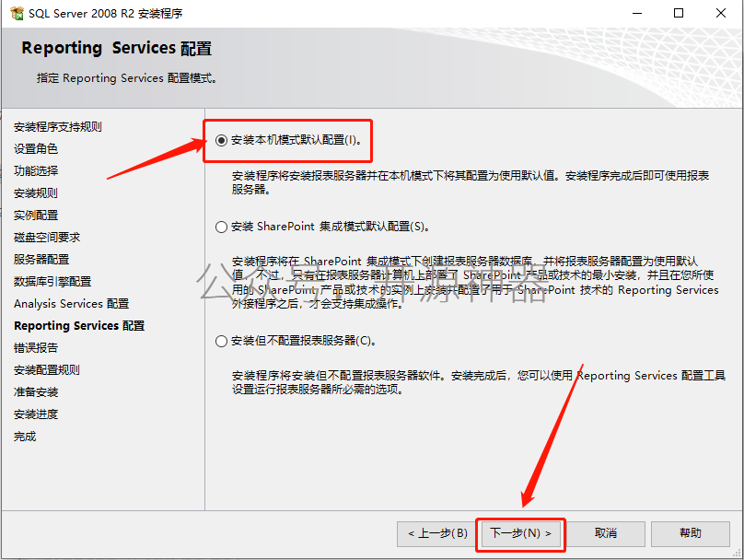The height and width of the screenshot is (560, 744).
Task: Select the 服务器配置 step in sidebar
Action: 41,260
